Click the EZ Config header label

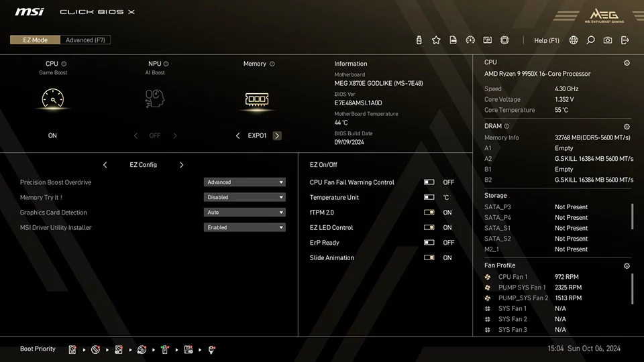click(x=143, y=165)
